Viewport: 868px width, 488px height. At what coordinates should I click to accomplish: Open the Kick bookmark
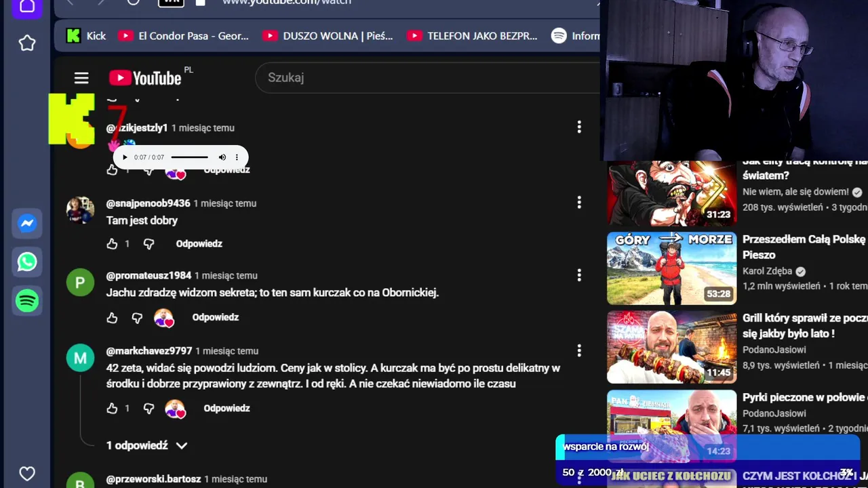click(86, 36)
